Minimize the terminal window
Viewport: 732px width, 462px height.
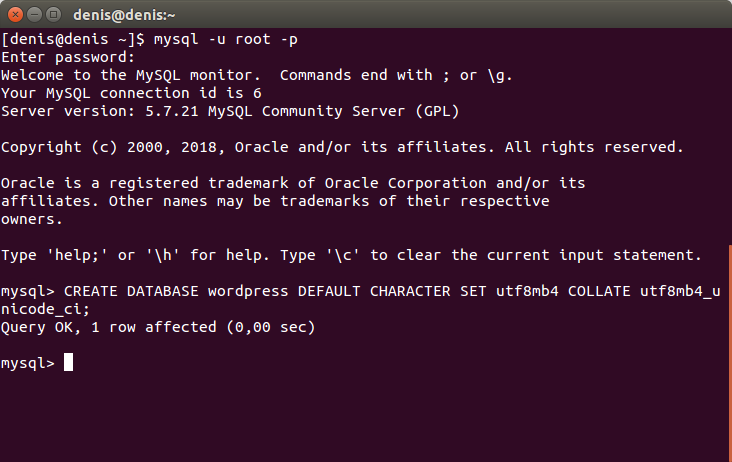(x=35, y=14)
